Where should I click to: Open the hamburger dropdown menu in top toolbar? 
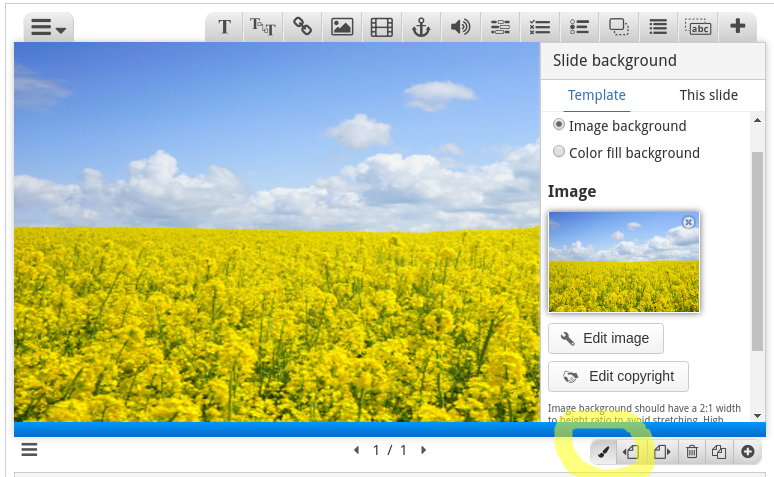pos(48,27)
